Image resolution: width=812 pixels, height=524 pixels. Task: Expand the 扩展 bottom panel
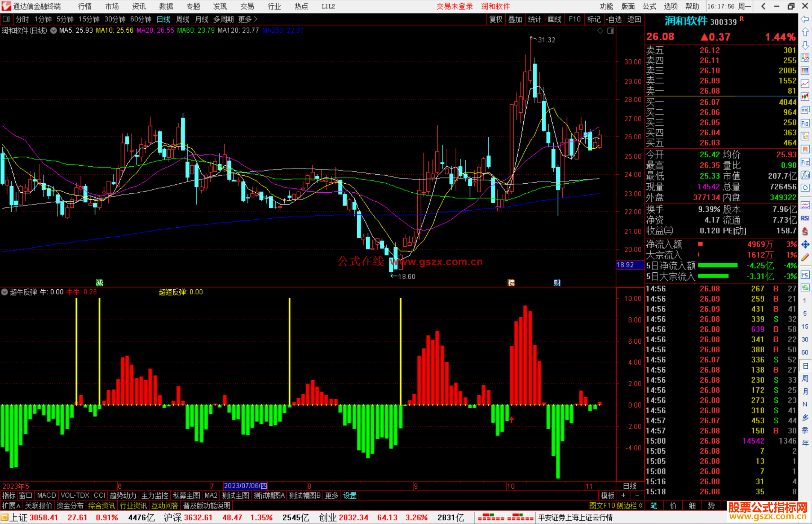point(11,506)
